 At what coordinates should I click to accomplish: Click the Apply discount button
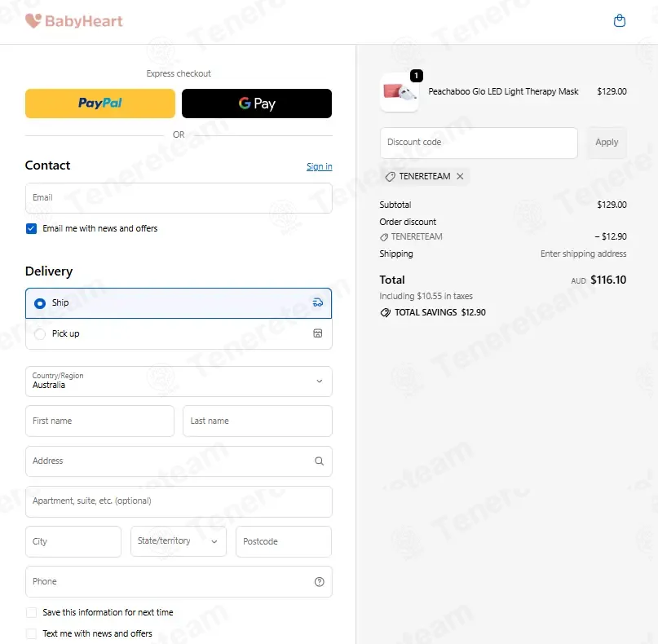tap(607, 143)
